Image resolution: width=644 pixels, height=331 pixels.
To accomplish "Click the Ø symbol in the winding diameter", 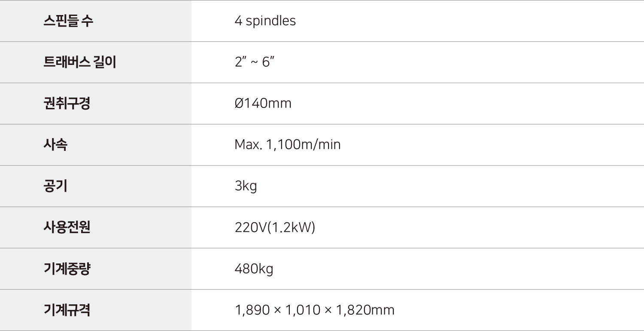I will pyautogui.click(x=239, y=104).
